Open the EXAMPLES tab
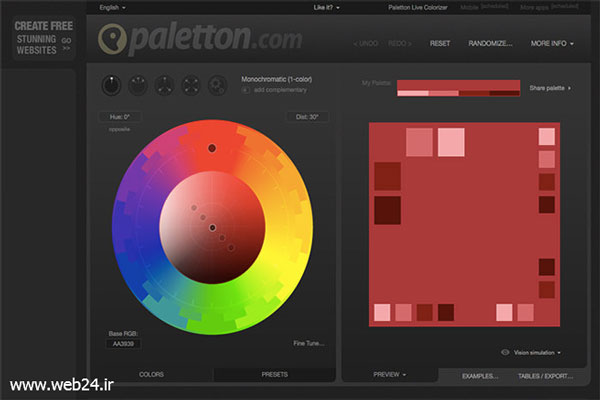Screen dimensions: 600x400 tap(480, 376)
